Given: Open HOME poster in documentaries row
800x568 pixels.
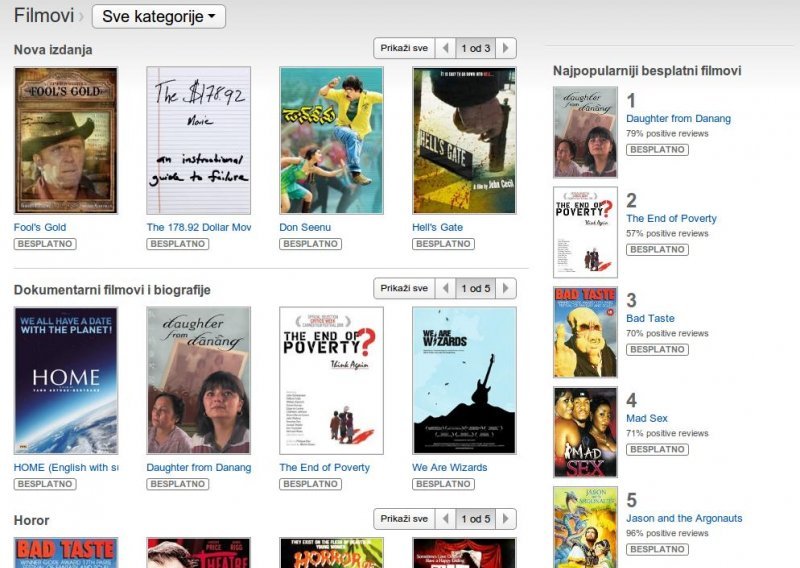Looking at the screenshot, I should tap(66, 381).
